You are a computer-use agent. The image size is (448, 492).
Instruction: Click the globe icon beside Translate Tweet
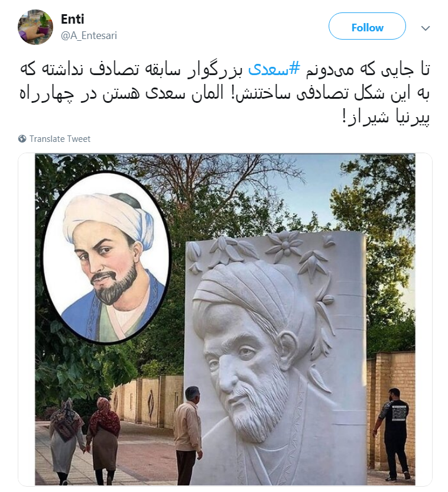pyautogui.click(x=22, y=139)
